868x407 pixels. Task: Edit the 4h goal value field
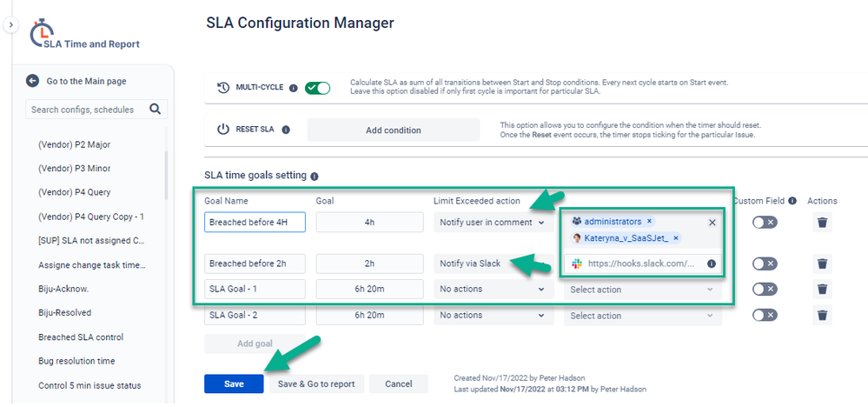click(370, 222)
